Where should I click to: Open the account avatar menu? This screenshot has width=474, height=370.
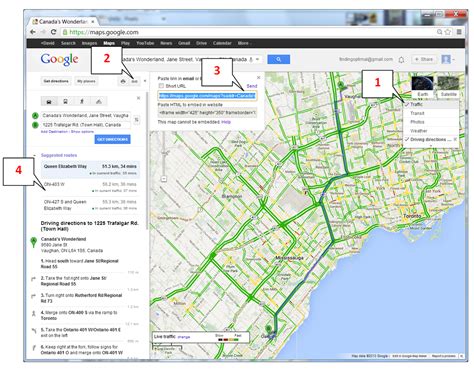click(x=446, y=59)
